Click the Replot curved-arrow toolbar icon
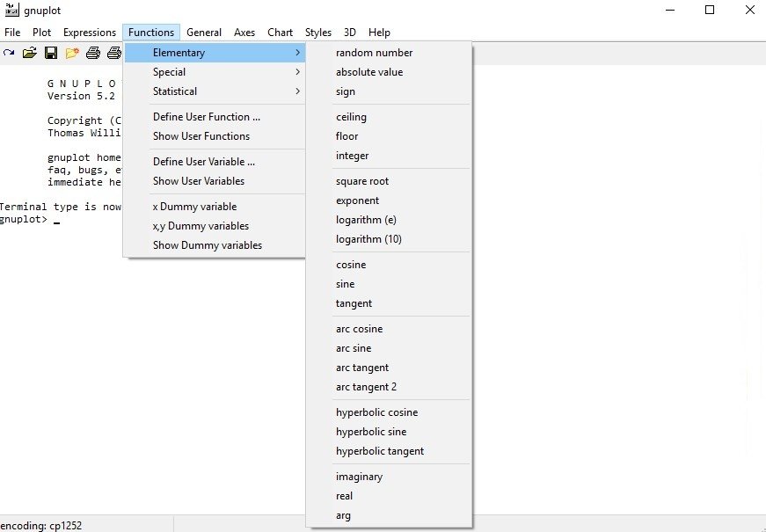 [x=8, y=53]
